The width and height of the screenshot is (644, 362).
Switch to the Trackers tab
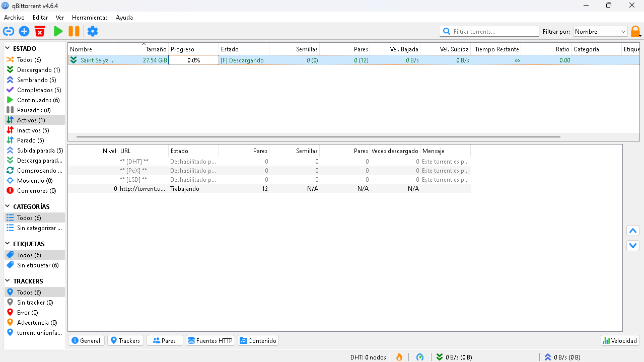pyautogui.click(x=125, y=341)
